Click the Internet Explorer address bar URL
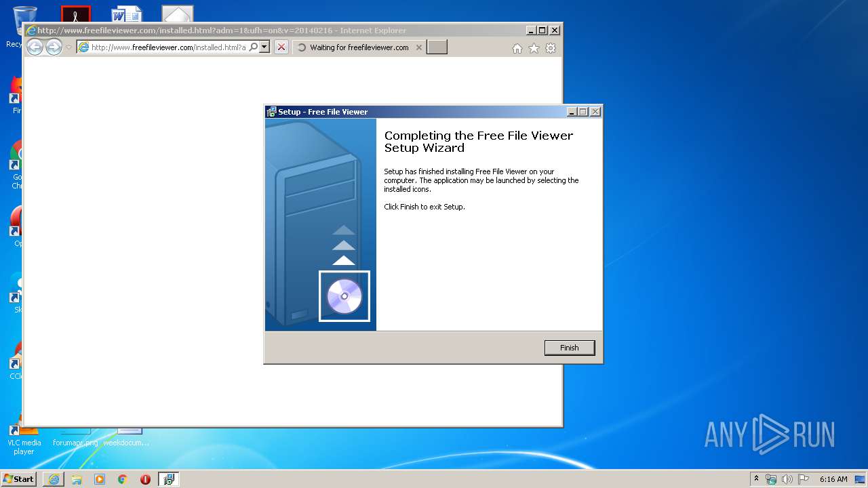Screen dimensions: 868x488 168,47
